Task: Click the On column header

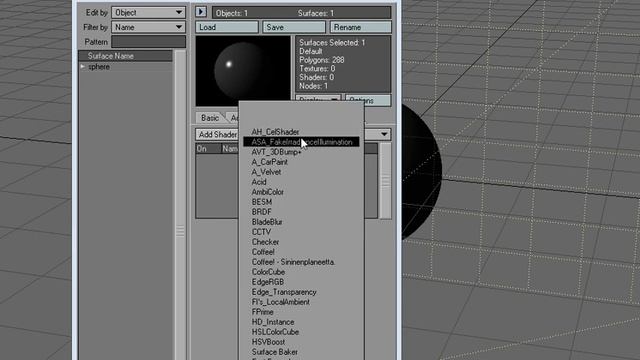Action: coord(208,149)
